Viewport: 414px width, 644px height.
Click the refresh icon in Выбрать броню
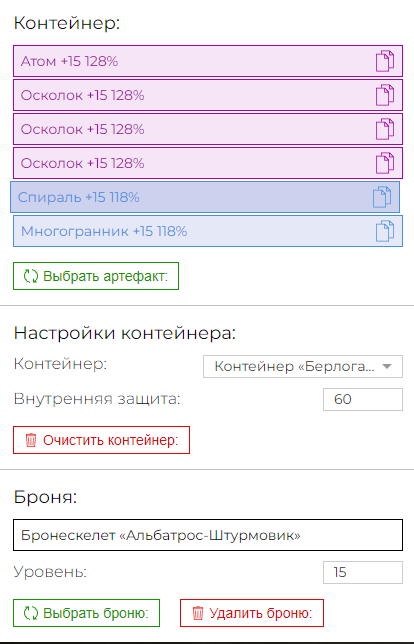click(31, 613)
